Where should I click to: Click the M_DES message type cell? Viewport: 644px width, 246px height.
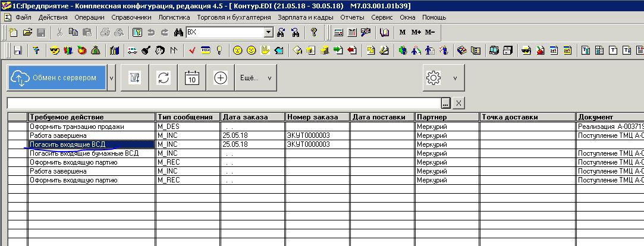188,127
